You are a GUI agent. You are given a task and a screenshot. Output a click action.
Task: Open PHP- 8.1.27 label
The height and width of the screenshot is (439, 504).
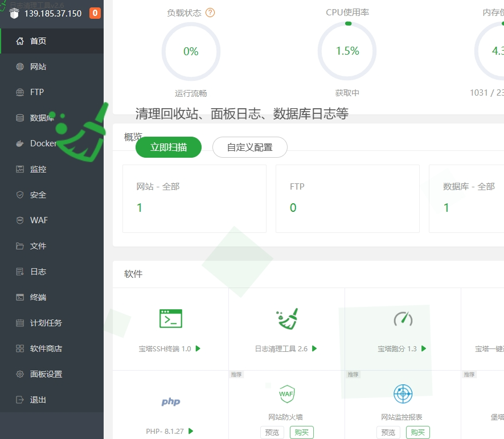tap(165, 431)
